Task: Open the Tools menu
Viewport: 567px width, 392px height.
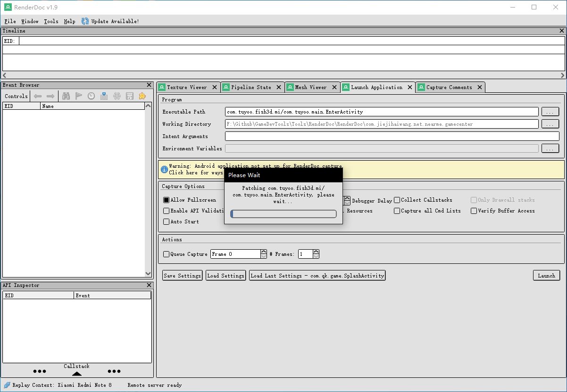Action: 51,21
